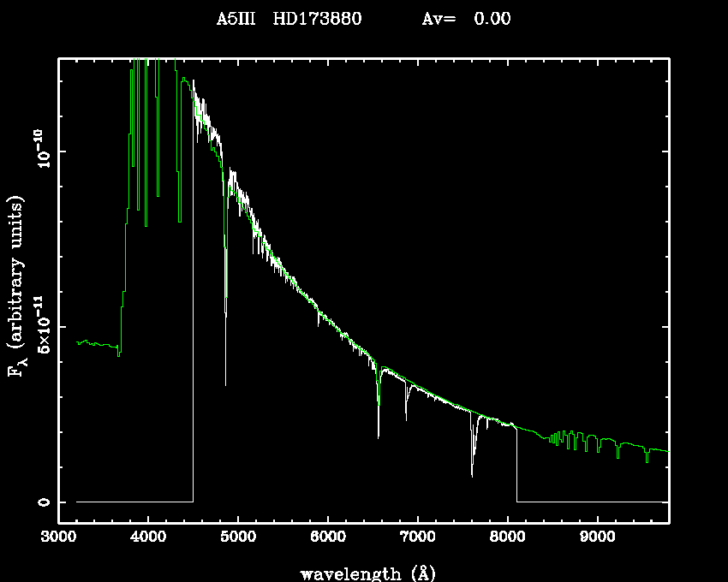Click the 6000 wavelength tick label
Screen dimensions: 728x582
(x=327, y=539)
